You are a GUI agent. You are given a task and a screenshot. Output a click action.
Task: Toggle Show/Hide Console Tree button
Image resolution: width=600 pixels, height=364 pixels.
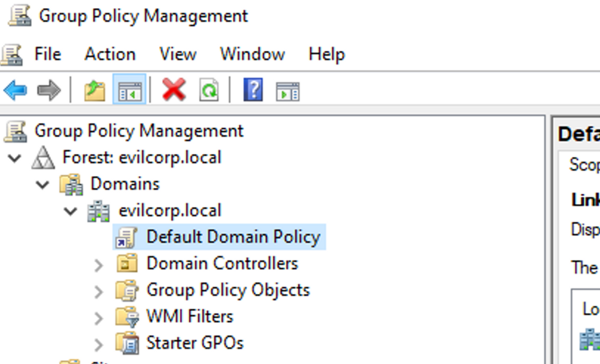pos(129,90)
